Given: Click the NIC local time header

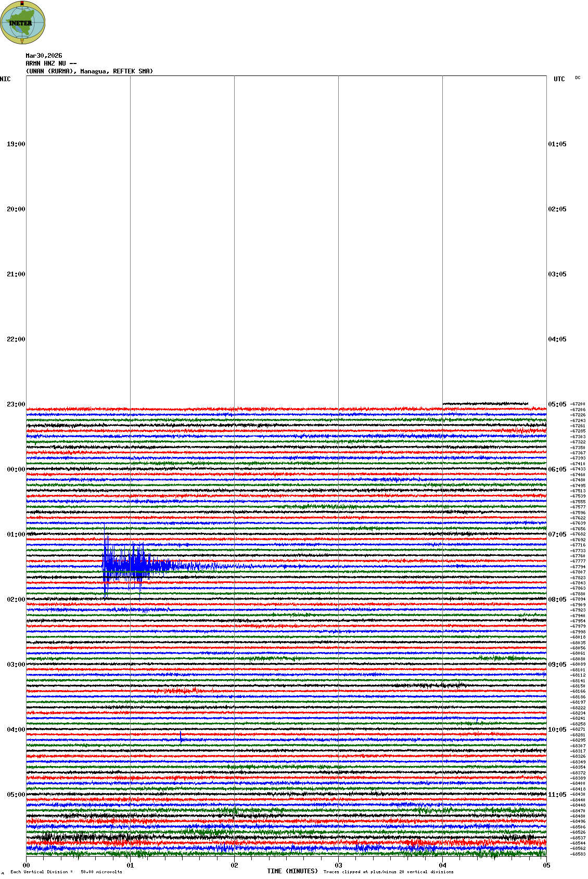Looking at the screenshot, I should [x=5, y=79].
